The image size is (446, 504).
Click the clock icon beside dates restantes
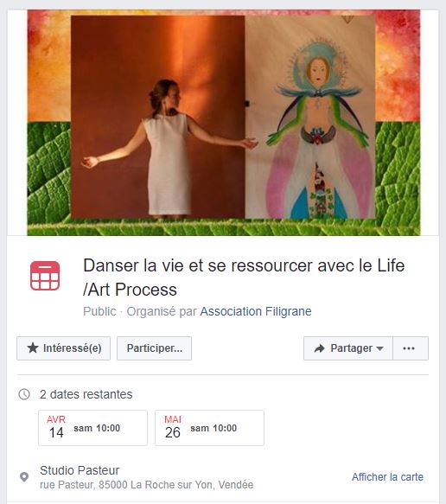[24, 394]
